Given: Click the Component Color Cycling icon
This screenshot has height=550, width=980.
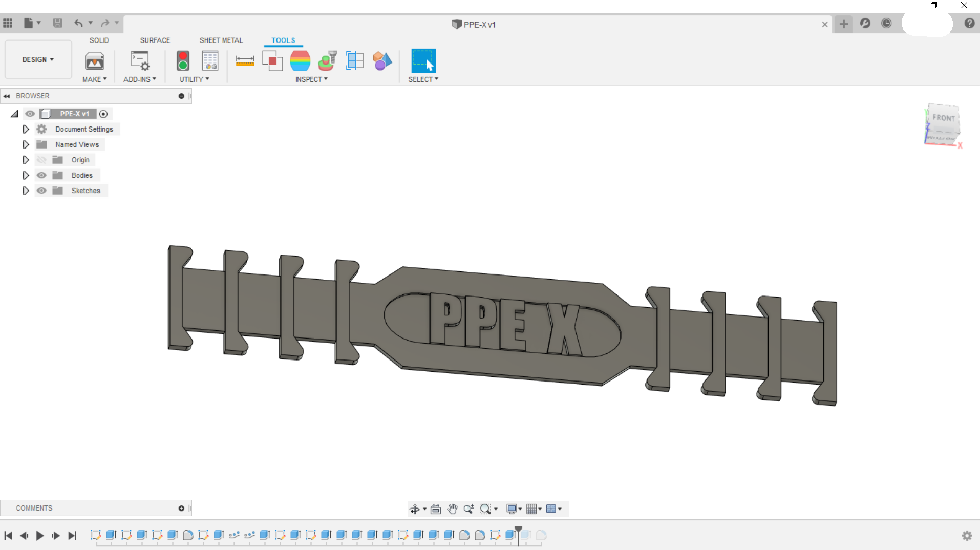Looking at the screenshot, I should click(x=382, y=61).
